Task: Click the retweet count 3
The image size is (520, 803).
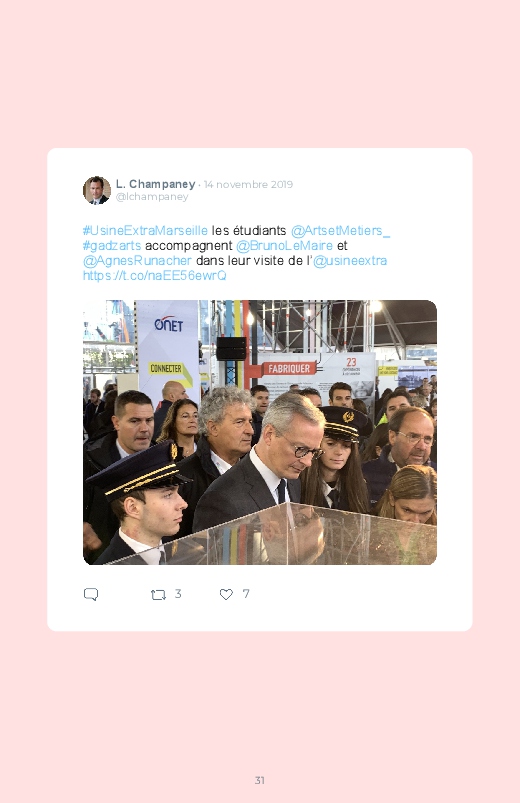Action: [x=178, y=594]
